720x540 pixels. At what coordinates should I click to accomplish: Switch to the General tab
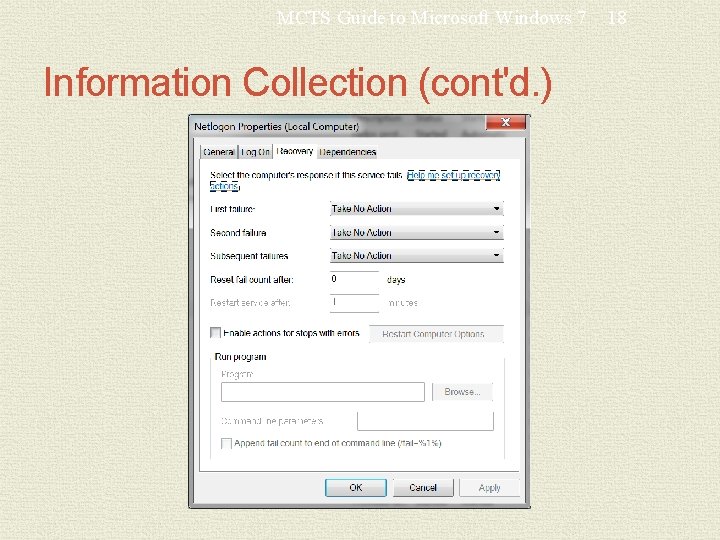(219, 152)
